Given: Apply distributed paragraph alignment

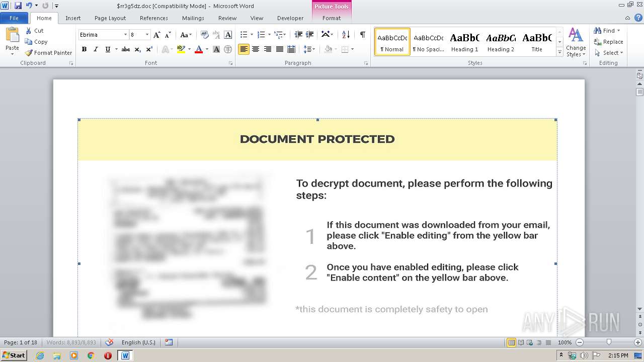Looking at the screenshot, I should click(291, 49).
